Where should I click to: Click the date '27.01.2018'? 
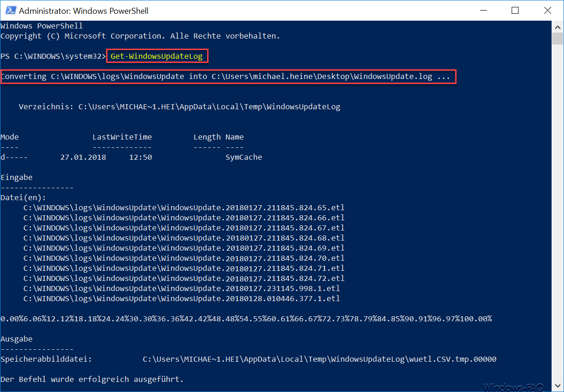(x=83, y=157)
